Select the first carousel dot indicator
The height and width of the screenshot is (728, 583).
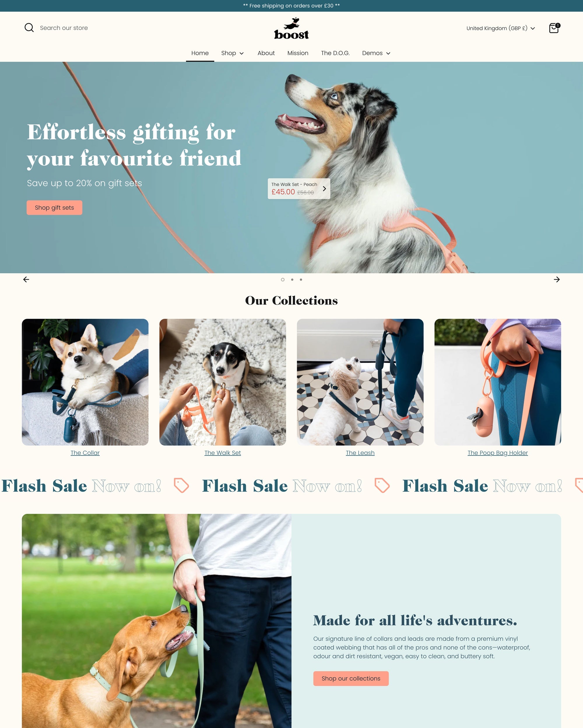click(282, 280)
